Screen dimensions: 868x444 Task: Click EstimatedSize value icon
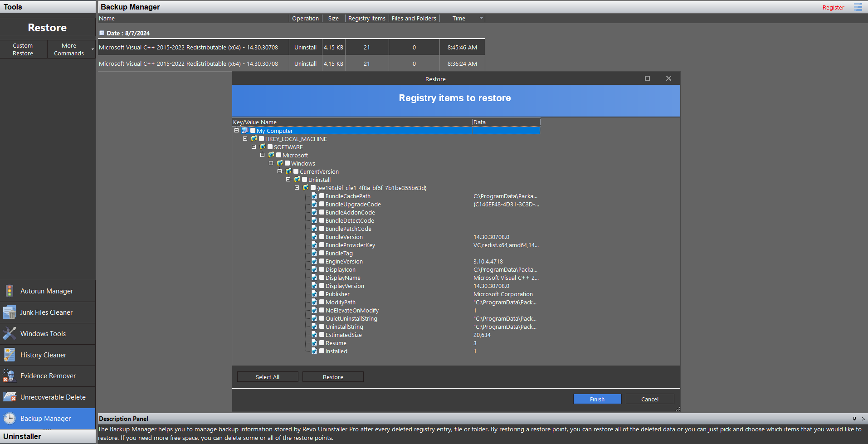pyautogui.click(x=314, y=335)
